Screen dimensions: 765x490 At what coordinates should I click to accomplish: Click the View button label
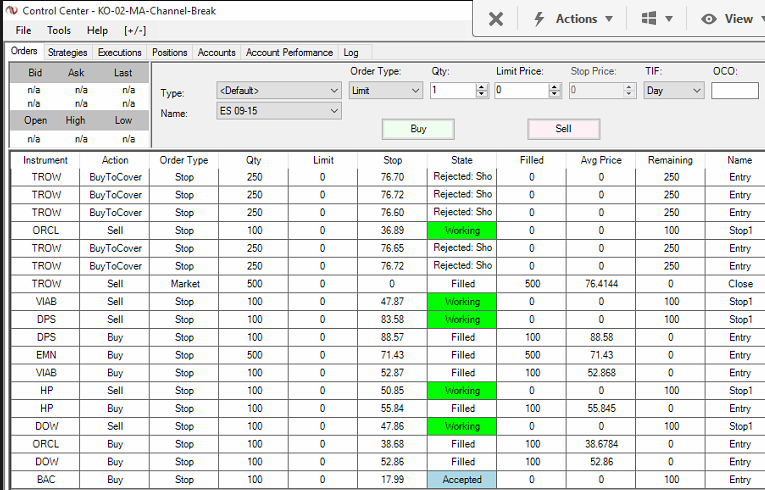[739, 19]
